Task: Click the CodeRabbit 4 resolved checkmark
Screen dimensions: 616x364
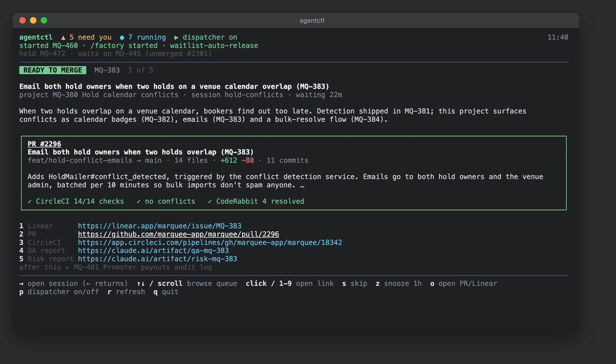Action: 210,201
